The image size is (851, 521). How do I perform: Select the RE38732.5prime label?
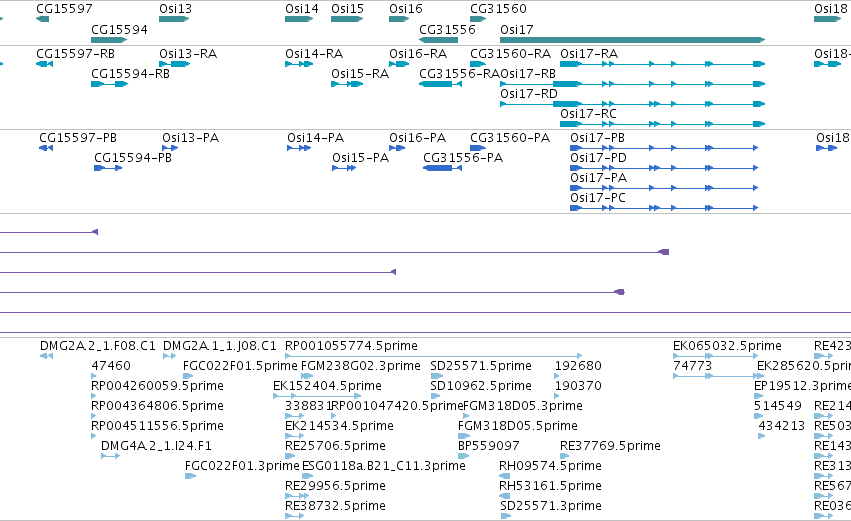pyautogui.click(x=335, y=506)
